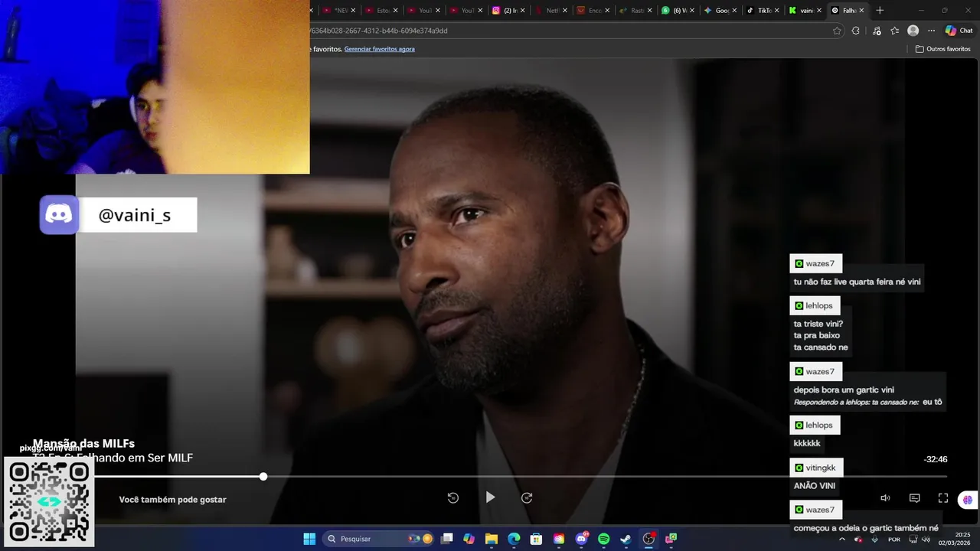Open Spotify from the taskbar
This screenshot has height=551, width=980.
coord(603,539)
